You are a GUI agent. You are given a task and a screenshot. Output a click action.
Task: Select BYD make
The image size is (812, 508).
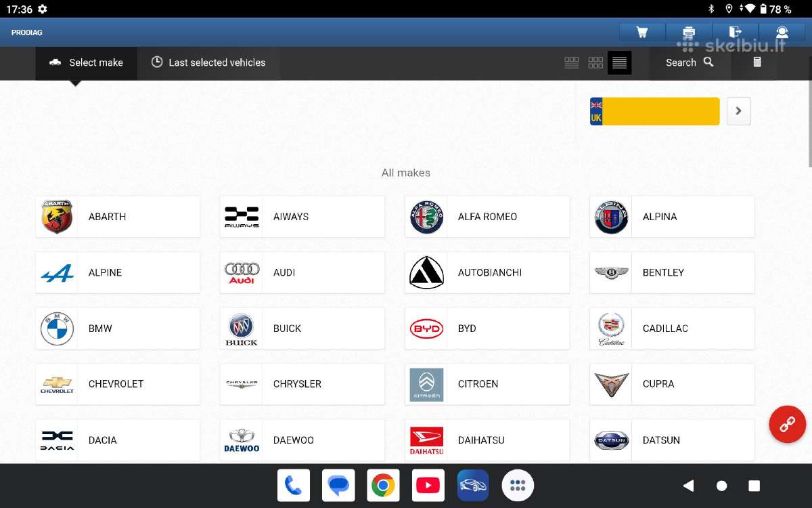point(487,329)
